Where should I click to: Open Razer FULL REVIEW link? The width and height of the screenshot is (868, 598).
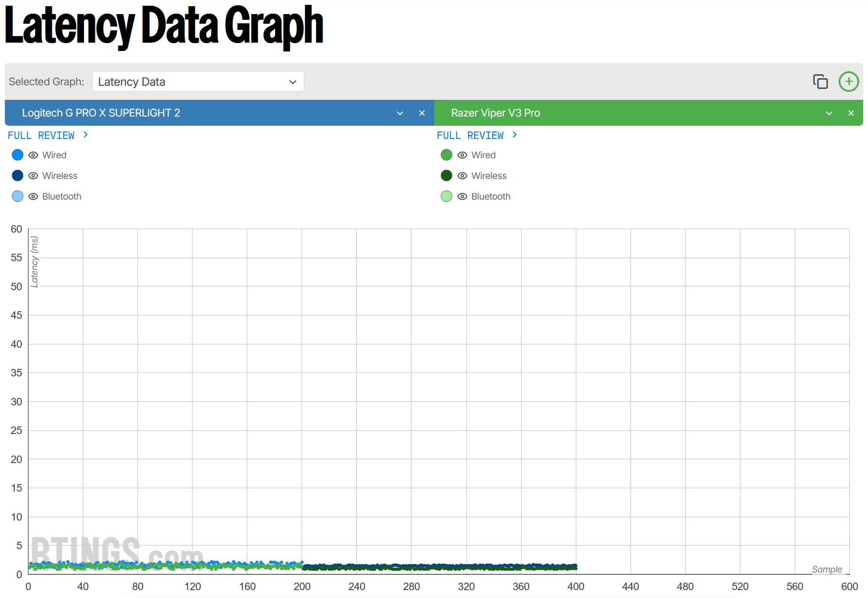click(x=470, y=135)
